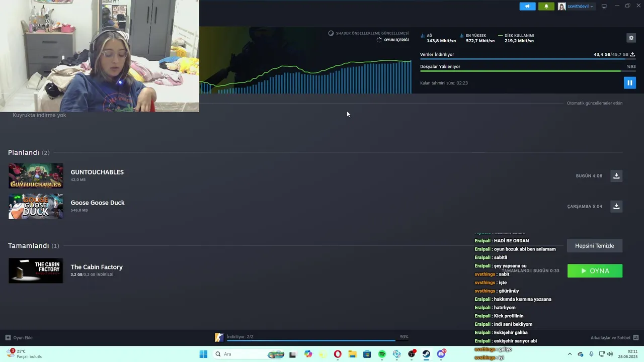Viewport: 644px width, 362px height.
Task: Open File Explorer from the taskbar
Action: pos(352,354)
